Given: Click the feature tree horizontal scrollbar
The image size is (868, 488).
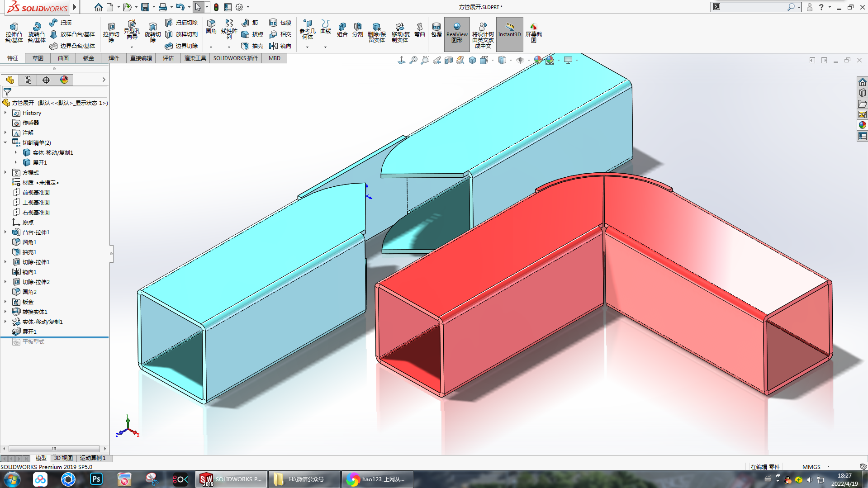Looking at the screenshot, I should pyautogui.click(x=54, y=449).
